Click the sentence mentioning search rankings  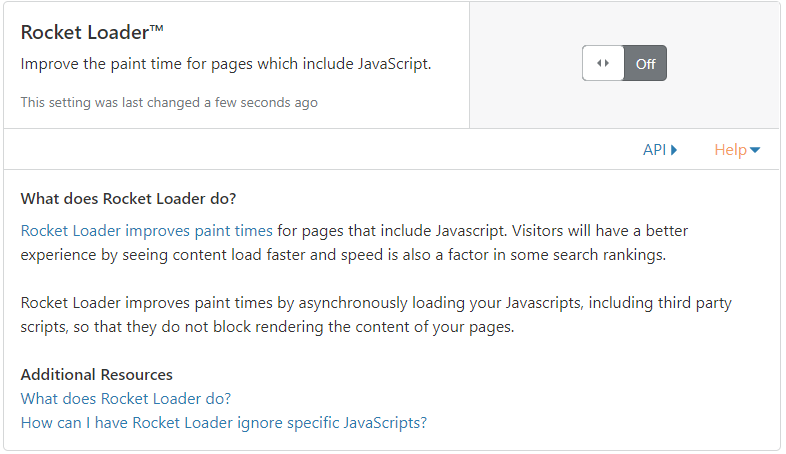pos(354,243)
